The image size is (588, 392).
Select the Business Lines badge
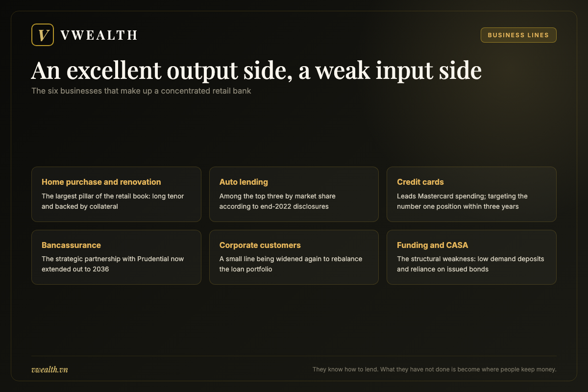tap(518, 35)
